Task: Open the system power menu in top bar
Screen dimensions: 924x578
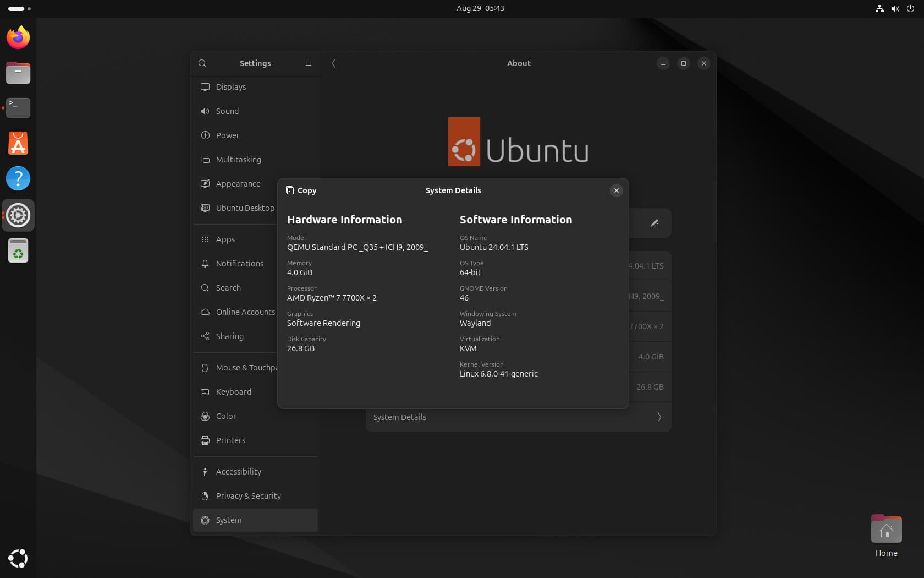Action: (x=911, y=8)
